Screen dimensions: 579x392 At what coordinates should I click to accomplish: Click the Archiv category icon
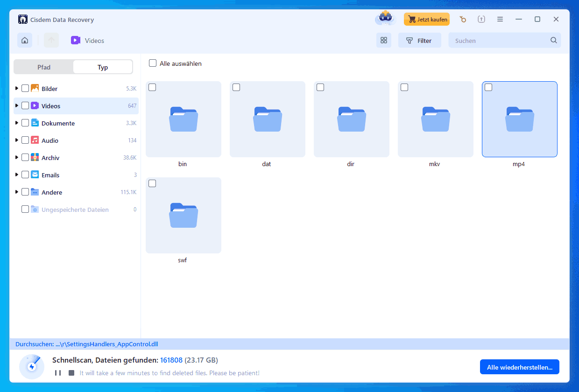click(35, 157)
